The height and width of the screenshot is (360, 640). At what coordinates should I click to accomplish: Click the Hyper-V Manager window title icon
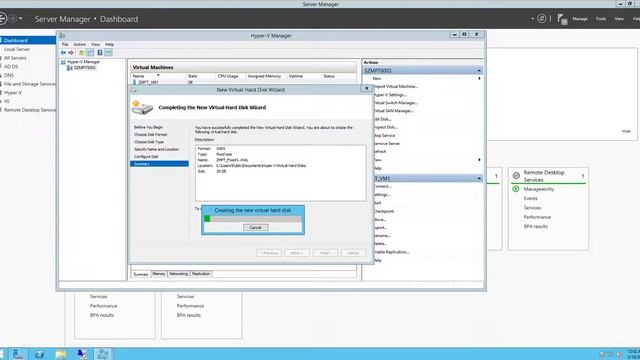62,36
